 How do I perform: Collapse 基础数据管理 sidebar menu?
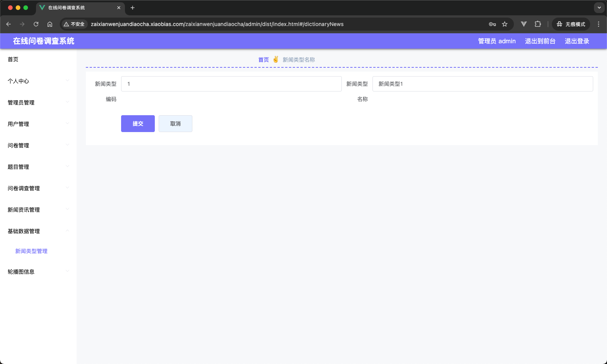pos(38,231)
